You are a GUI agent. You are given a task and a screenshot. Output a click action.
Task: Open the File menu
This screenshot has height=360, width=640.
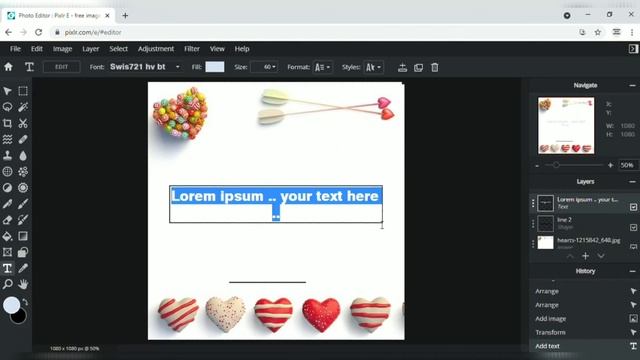tap(16, 49)
